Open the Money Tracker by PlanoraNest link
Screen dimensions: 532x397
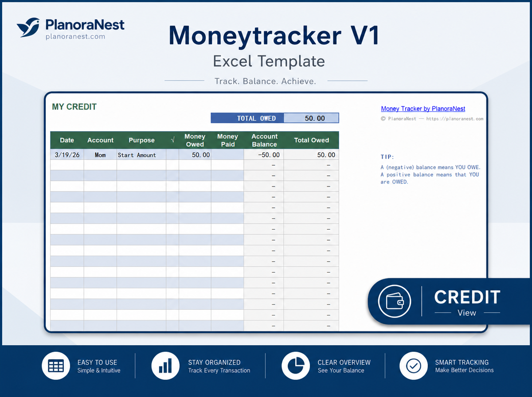pyautogui.click(x=423, y=109)
